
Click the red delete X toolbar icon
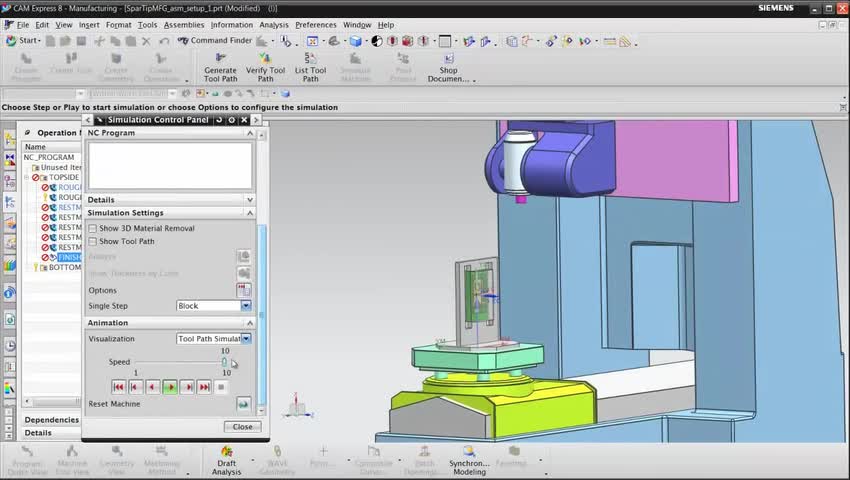pos(146,41)
